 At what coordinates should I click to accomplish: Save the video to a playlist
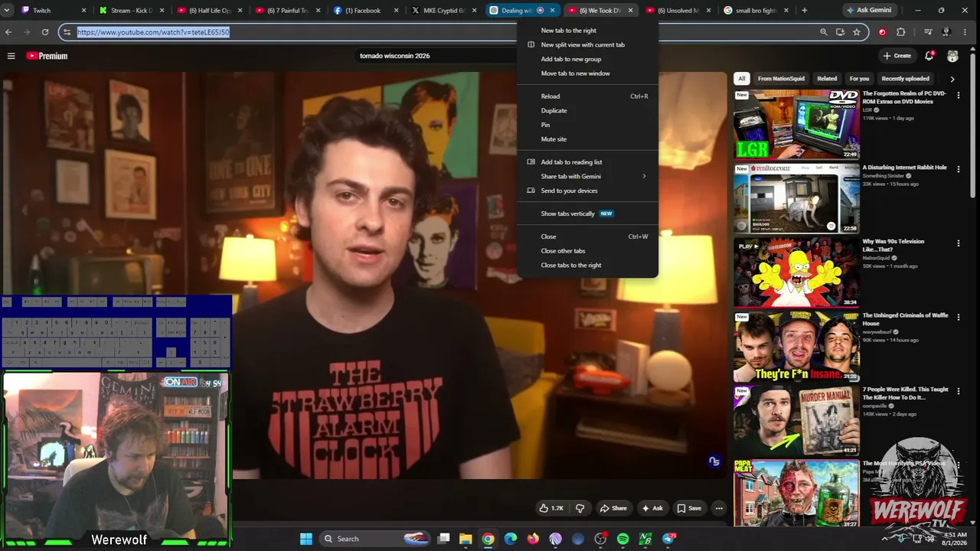(x=689, y=508)
